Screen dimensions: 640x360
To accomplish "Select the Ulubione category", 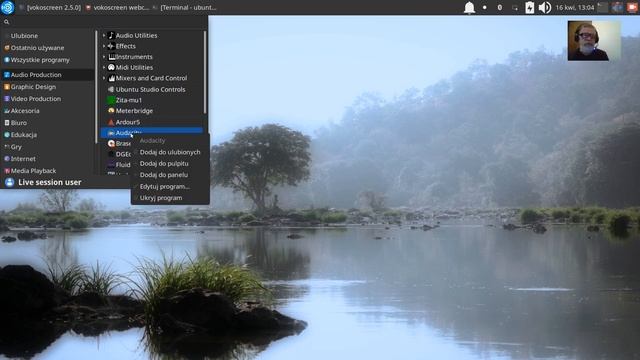I will click(47, 36).
